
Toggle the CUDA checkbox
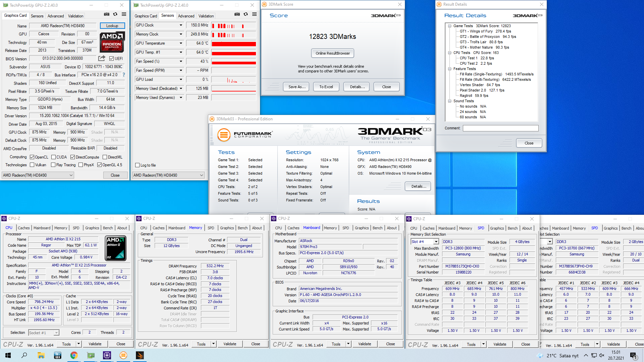[53, 157]
